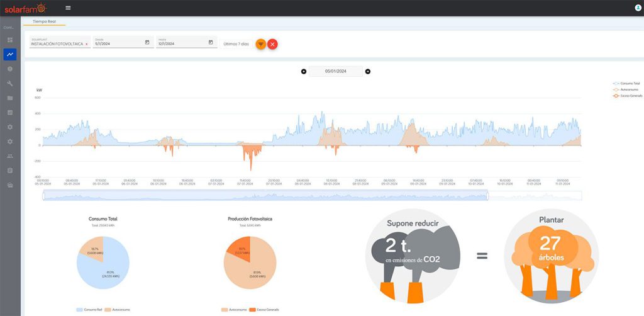This screenshot has width=644, height=316.
Task: Open the wrench maintenance icon in sidebar
Action: coord(10,84)
